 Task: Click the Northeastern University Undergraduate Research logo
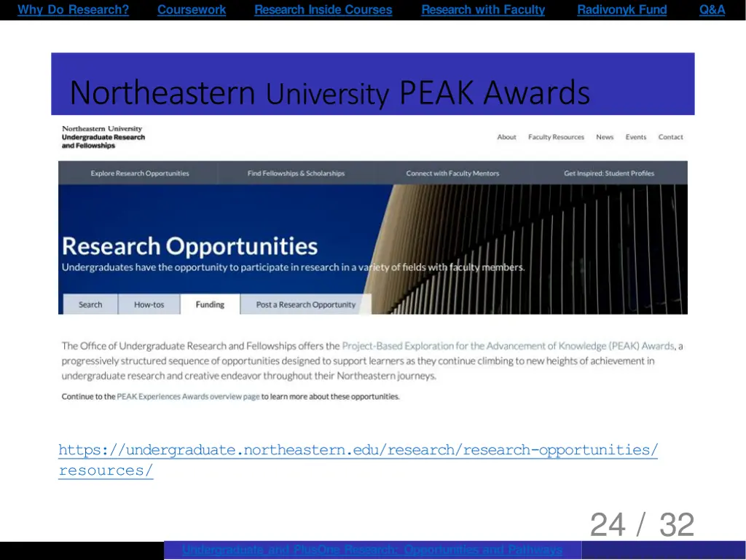pos(103,137)
